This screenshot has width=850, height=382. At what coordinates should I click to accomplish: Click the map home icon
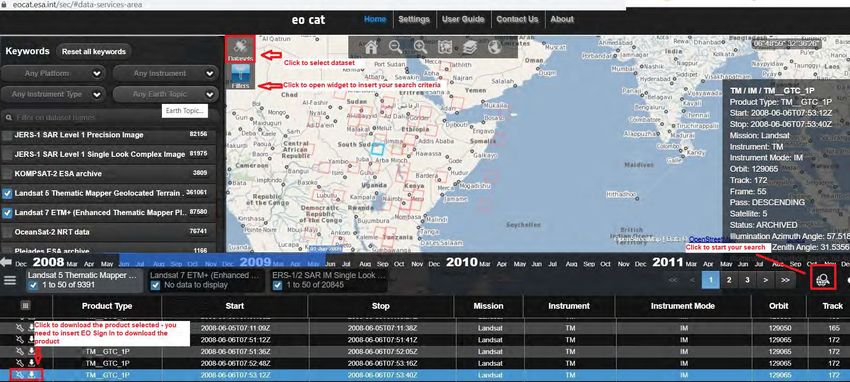click(371, 47)
